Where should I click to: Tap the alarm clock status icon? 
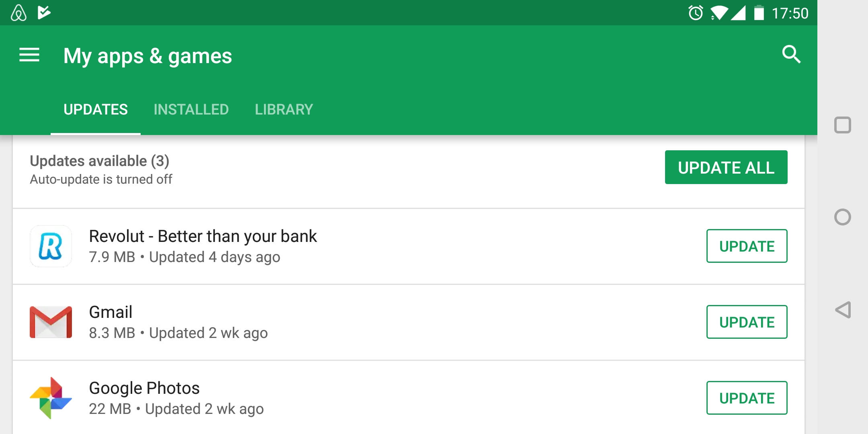tap(696, 13)
